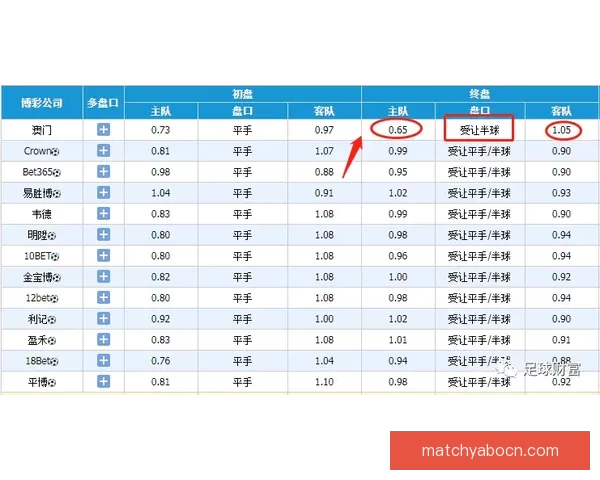Expand the plus icon in 利记 row
This screenshot has height=480, width=600.
click(x=103, y=318)
